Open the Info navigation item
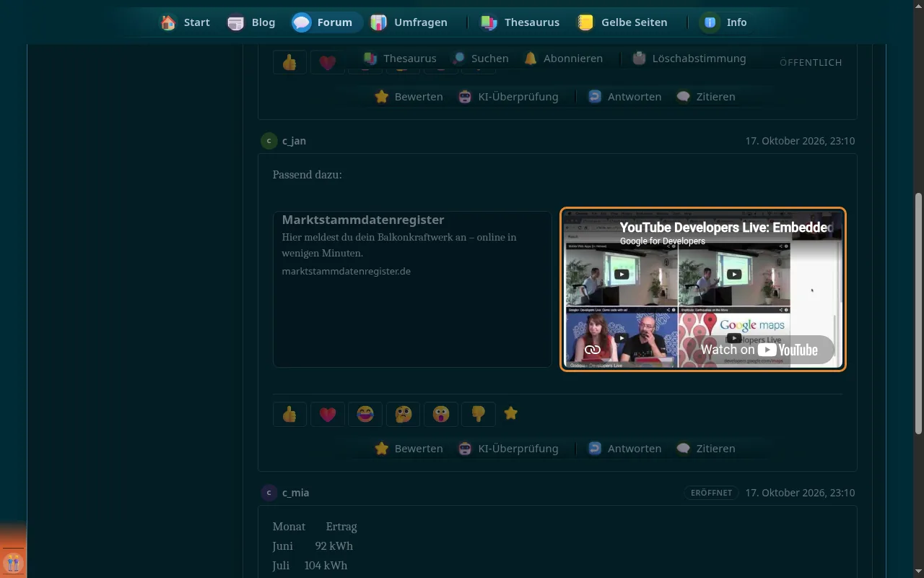Image resolution: width=924 pixels, height=578 pixels. click(x=725, y=22)
